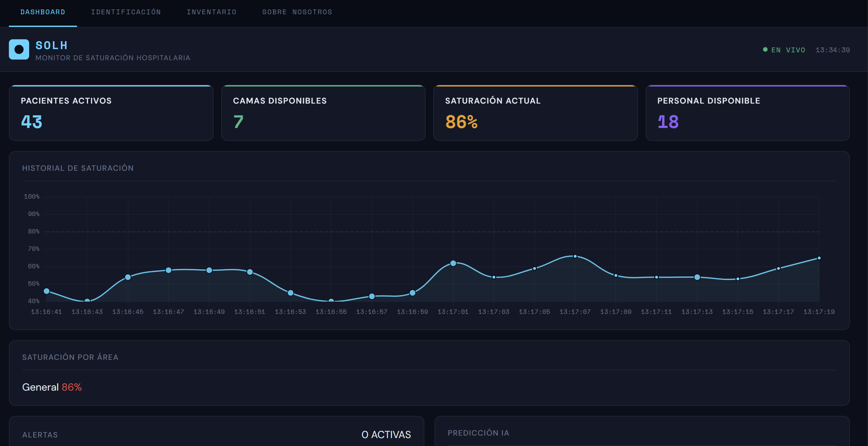The width and height of the screenshot is (868, 446).
Task: Click the 100% axis label
Action: [x=32, y=196]
